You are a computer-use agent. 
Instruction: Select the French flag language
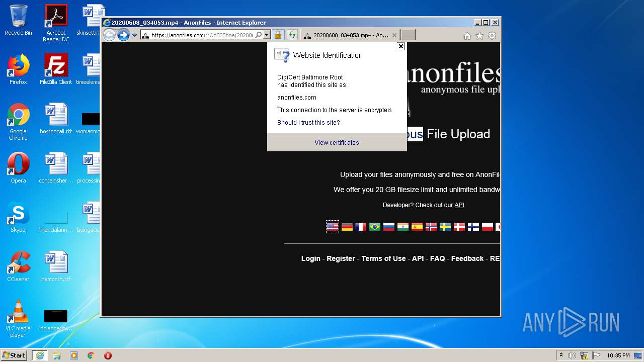pyautogui.click(x=361, y=227)
